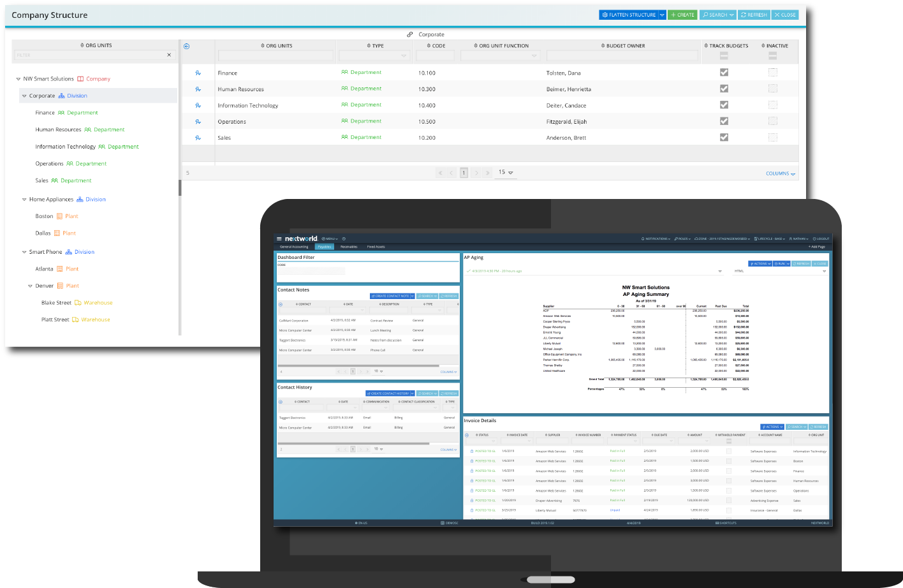Viewport: 903px width, 588px height.
Task: Toggle Track Budgets filter checkbox in header
Action: pyautogui.click(x=724, y=56)
